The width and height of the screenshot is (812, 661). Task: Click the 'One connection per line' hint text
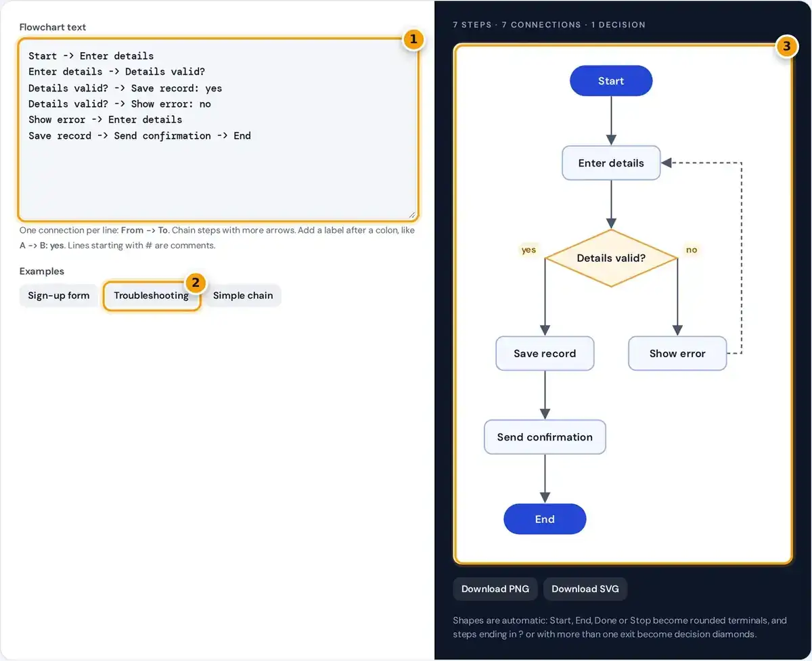tap(217, 237)
